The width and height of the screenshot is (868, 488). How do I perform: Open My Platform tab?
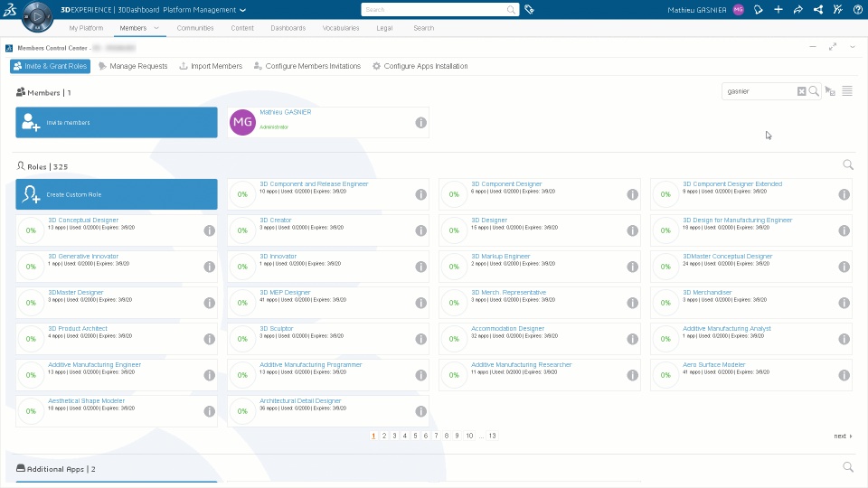[86, 28]
